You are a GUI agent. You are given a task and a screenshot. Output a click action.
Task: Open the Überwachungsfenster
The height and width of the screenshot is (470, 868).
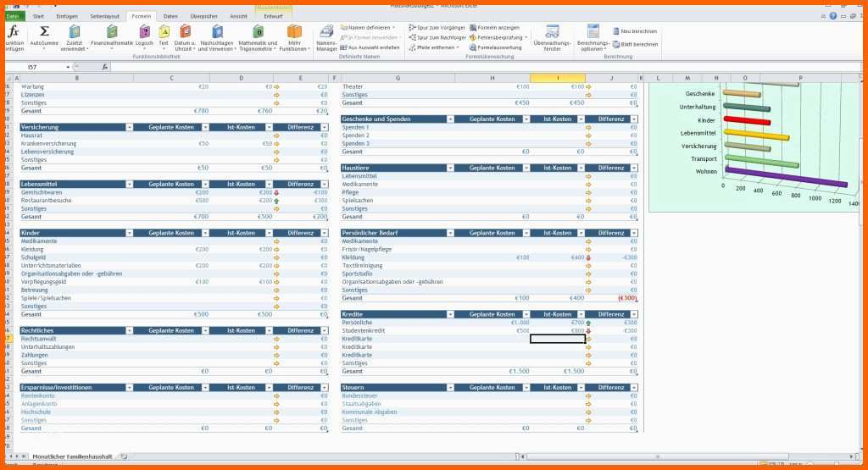click(x=552, y=37)
